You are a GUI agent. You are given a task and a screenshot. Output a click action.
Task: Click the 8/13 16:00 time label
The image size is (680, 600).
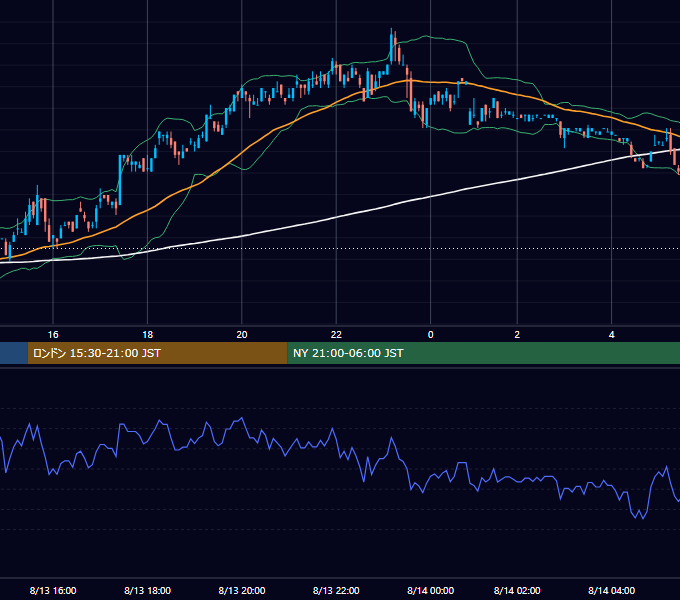(53, 590)
